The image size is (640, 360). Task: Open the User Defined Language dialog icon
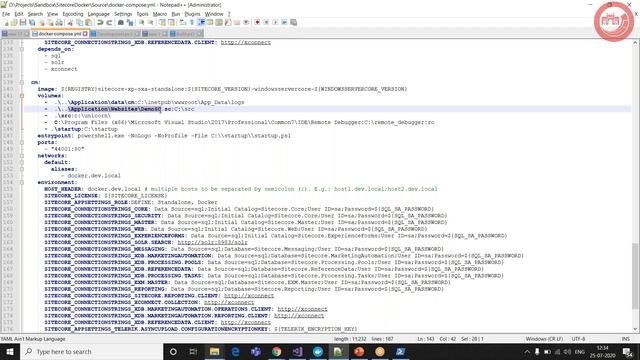(210, 22)
